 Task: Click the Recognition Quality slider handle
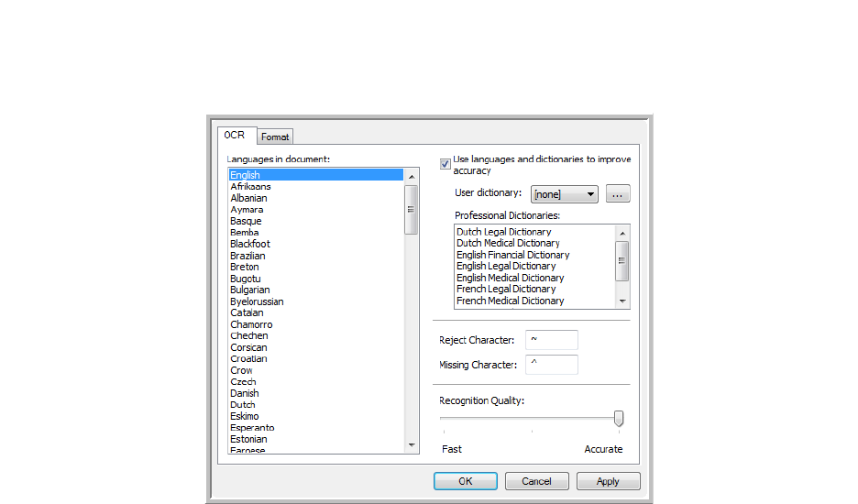coord(619,418)
